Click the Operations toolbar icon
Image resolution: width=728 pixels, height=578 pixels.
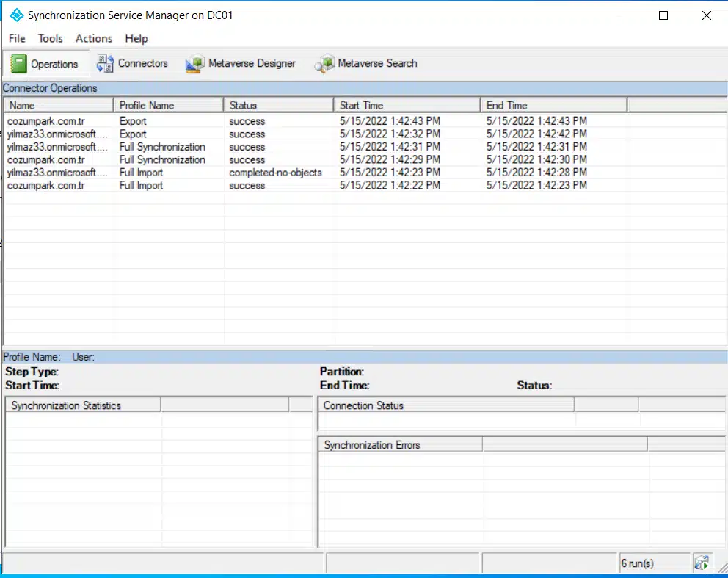coord(18,64)
